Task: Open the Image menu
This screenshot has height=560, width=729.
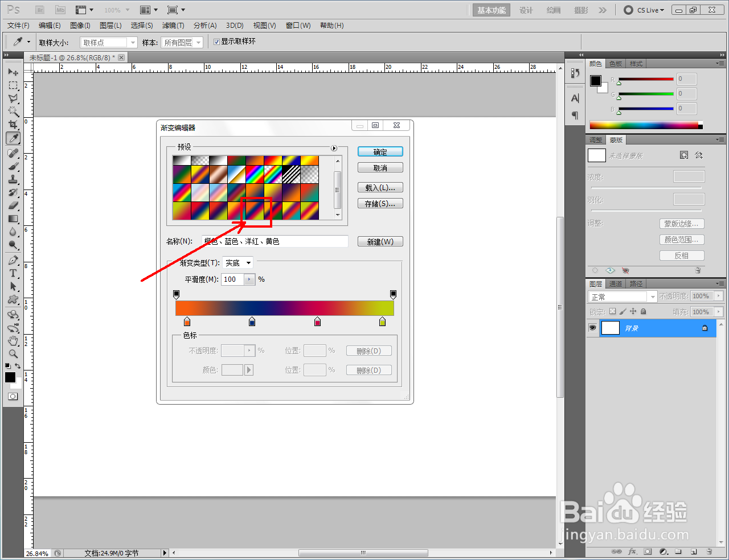Action: point(80,26)
